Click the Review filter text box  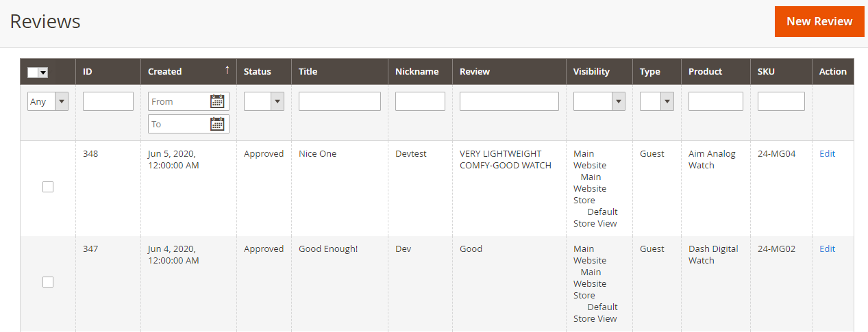click(509, 101)
